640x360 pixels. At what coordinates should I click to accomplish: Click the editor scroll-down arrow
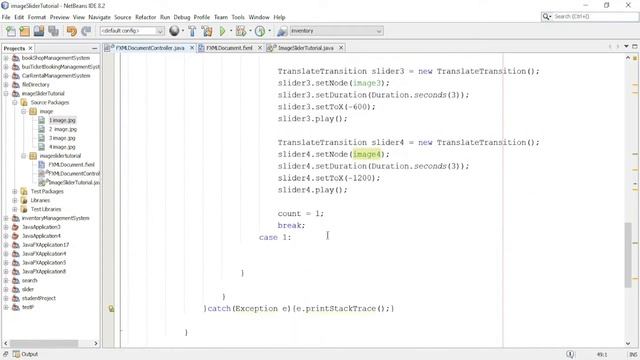628,343
